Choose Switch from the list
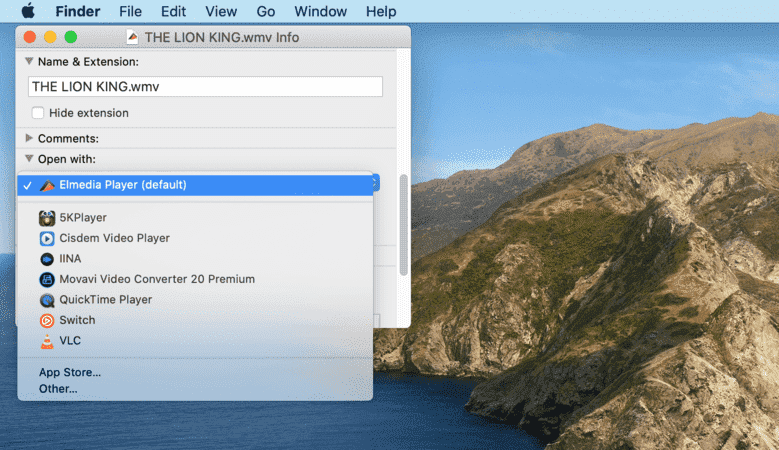 195,320
